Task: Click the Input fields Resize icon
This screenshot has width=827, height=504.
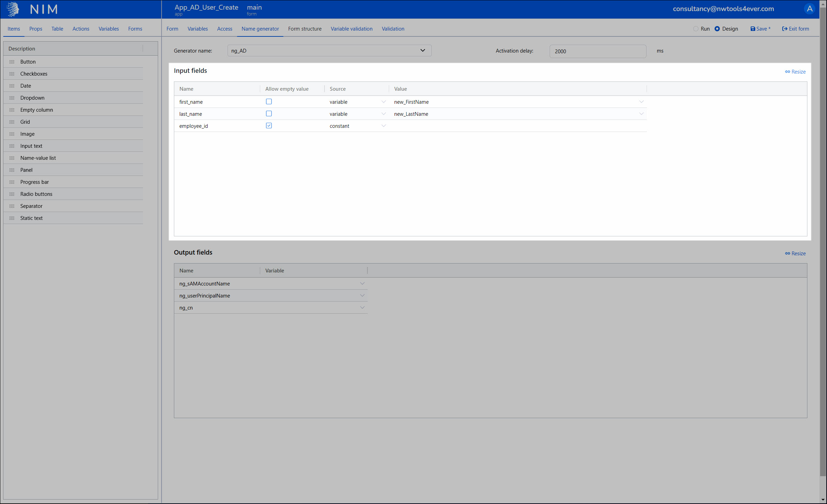Action: pyautogui.click(x=787, y=72)
